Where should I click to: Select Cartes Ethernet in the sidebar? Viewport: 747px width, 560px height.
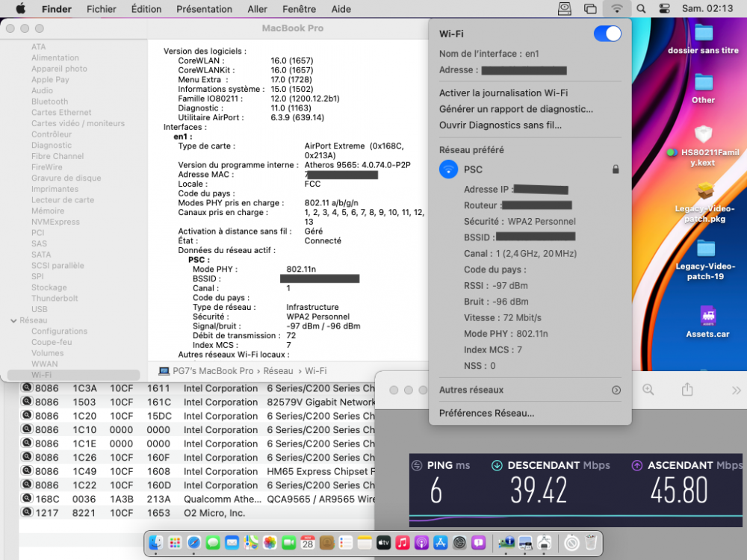point(61,113)
